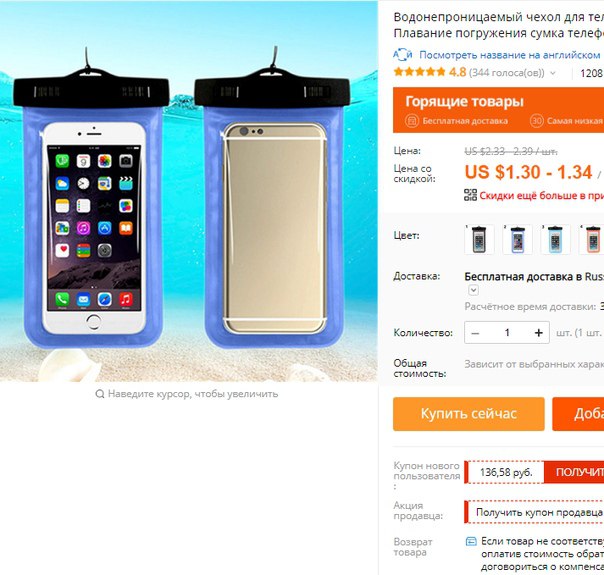Click Получить купон продавца

(539, 512)
